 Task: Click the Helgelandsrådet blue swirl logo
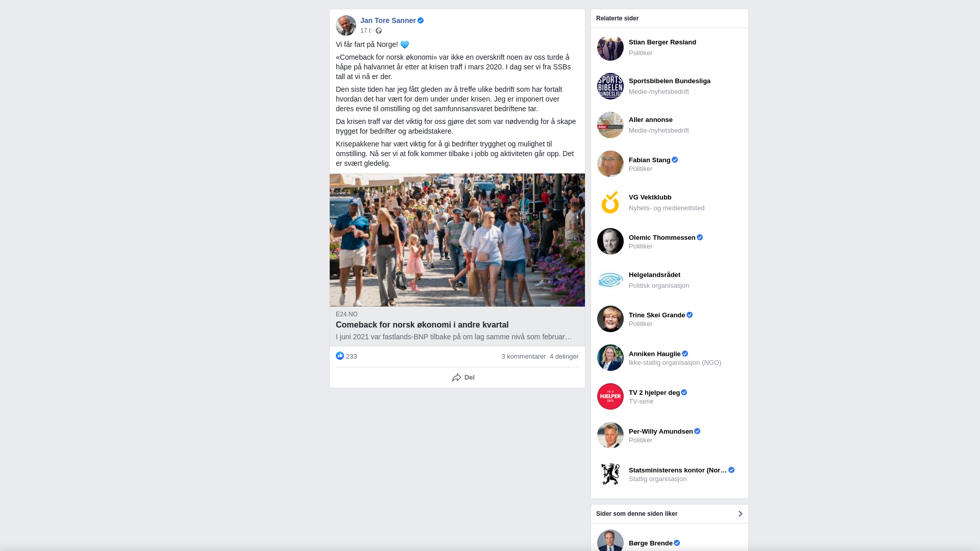610,280
